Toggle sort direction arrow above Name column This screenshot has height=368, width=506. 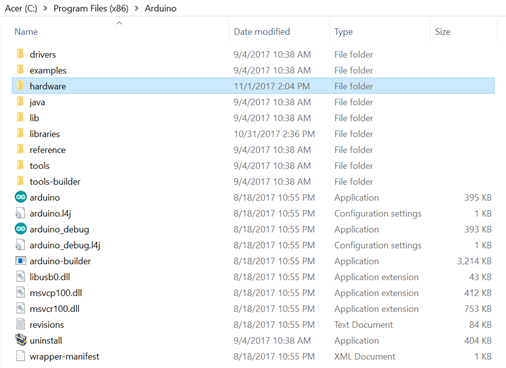point(119,23)
